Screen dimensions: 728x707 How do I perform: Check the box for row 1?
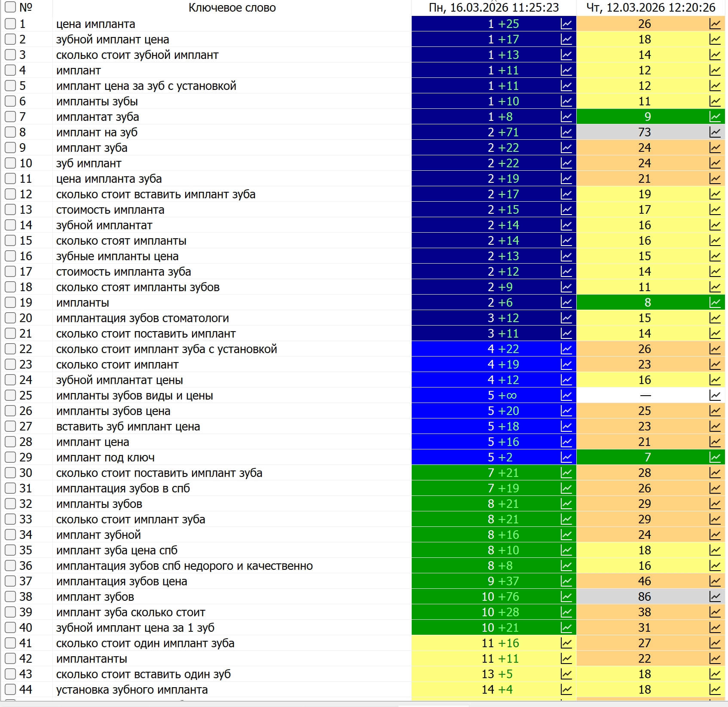10,24
